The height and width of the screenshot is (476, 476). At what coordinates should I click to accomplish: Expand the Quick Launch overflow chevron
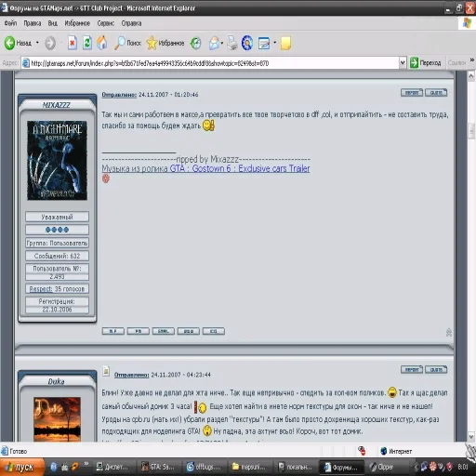point(86,464)
